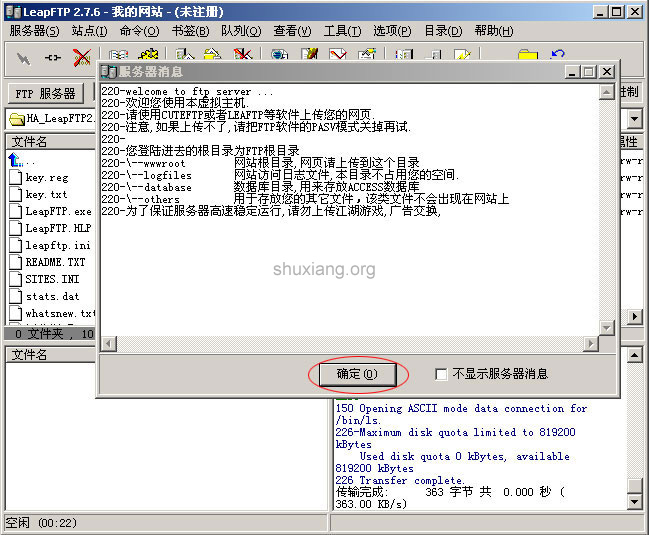Viewport: 649px width, 535px height.
Task: Click the 空闲 (00:22) status bar text
Action: pyautogui.click(x=41, y=523)
